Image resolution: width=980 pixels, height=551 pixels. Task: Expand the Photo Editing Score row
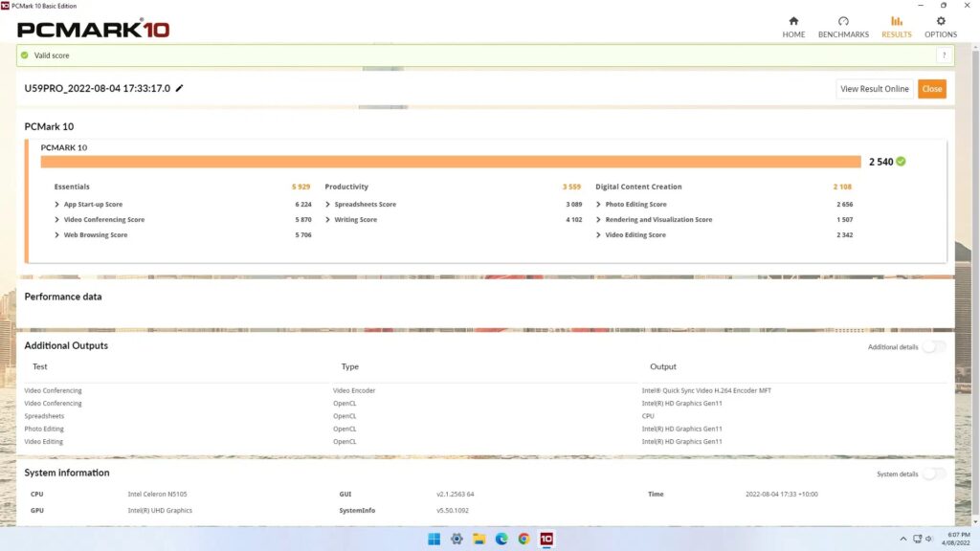click(599, 205)
